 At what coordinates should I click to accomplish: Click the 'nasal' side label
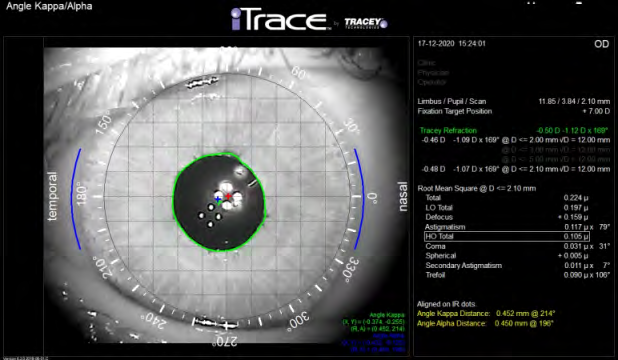(402, 196)
